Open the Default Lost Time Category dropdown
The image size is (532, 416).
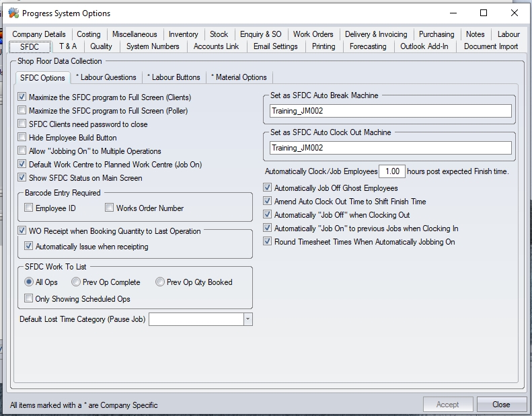pyautogui.click(x=248, y=319)
